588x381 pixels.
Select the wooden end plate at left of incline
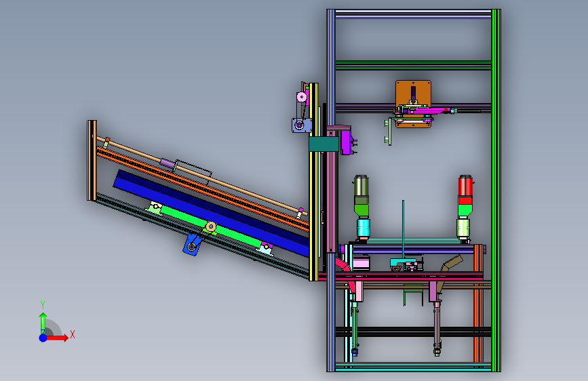[92, 161]
